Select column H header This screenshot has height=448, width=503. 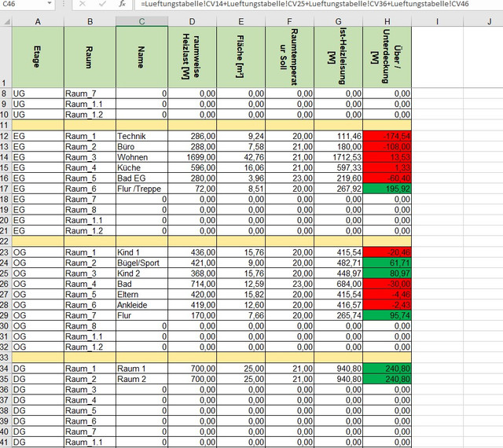pyautogui.click(x=387, y=21)
